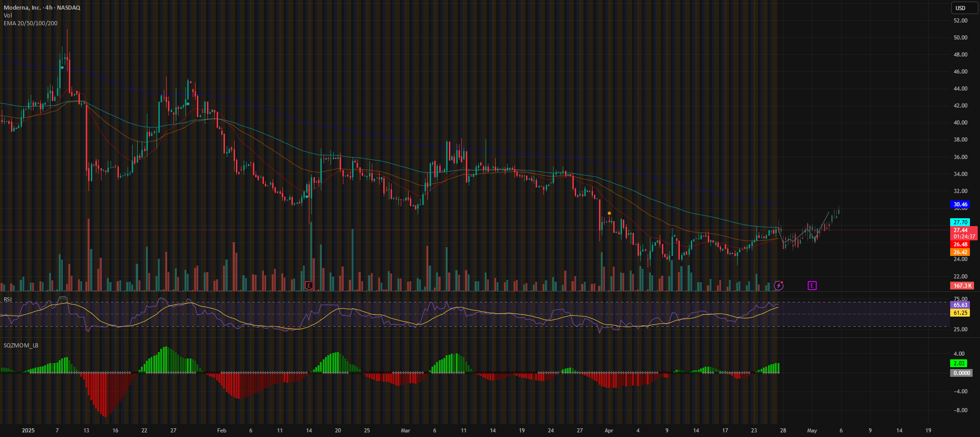The height and width of the screenshot is (437, 980).
Task: Select the Vol indicator legend
Action: [8, 16]
